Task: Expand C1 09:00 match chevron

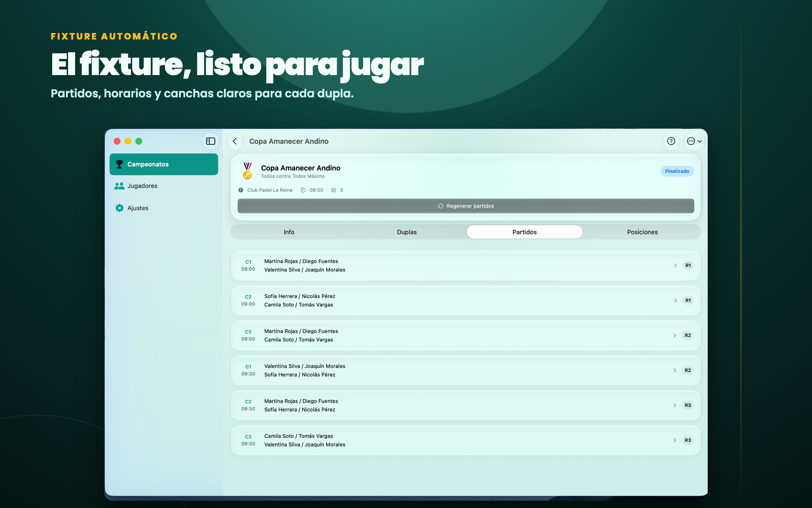Action: [675, 265]
